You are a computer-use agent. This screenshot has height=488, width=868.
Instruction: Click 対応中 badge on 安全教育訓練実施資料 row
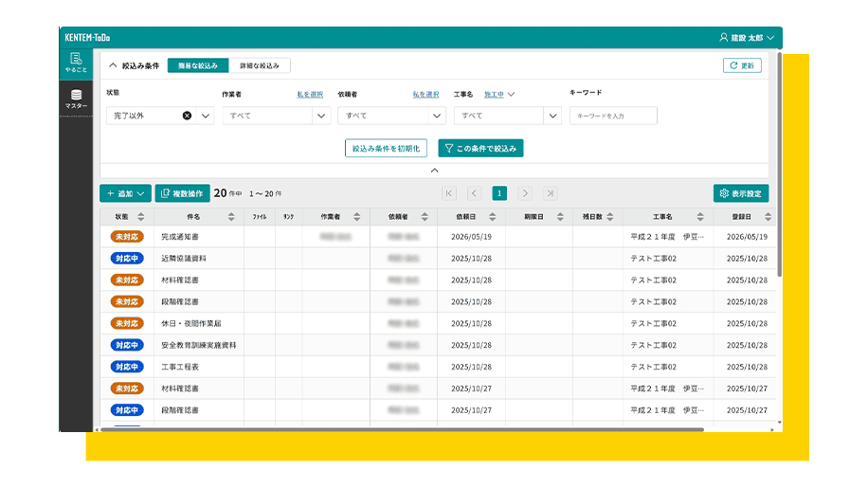(x=127, y=345)
